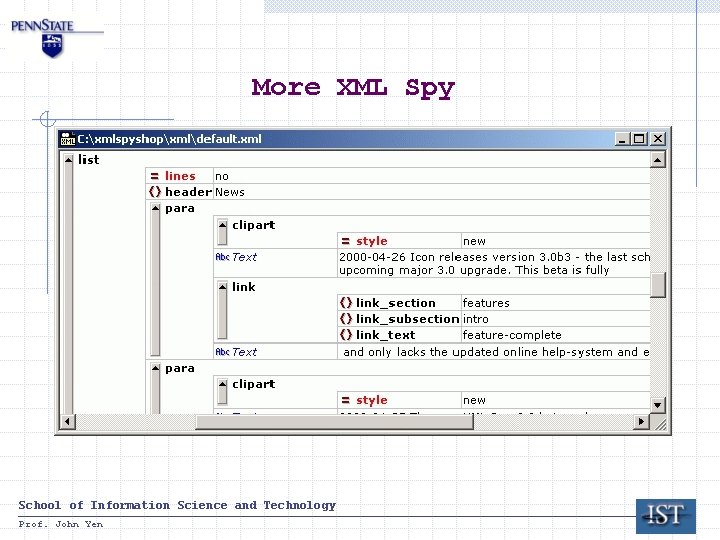Click the 'new' value of second style
Viewport: 720px width, 540px height.
click(x=474, y=400)
